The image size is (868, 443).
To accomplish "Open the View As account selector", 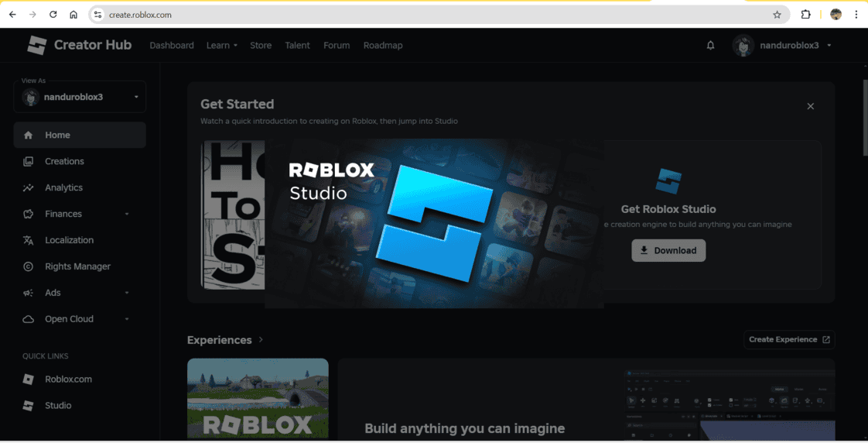I will tap(80, 97).
